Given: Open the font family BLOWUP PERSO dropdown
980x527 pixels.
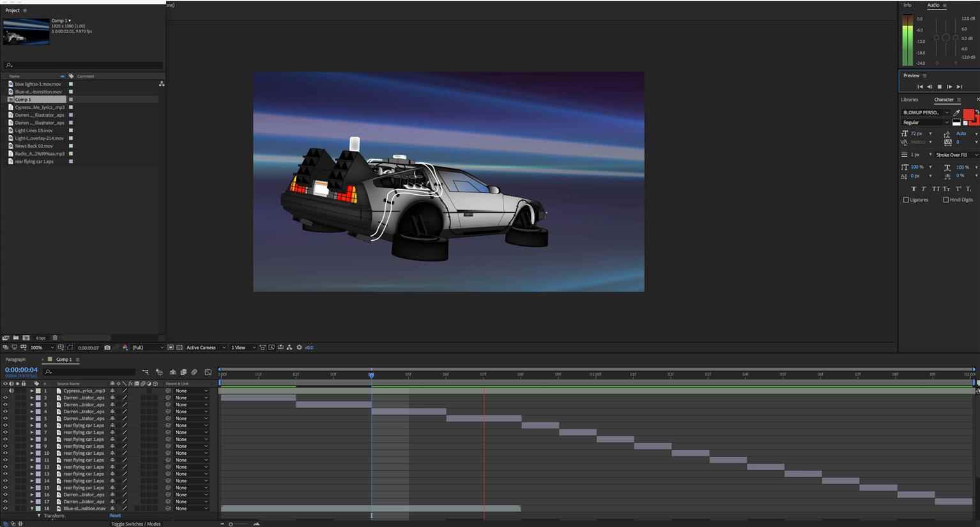Looking at the screenshot, I should [926, 112].
